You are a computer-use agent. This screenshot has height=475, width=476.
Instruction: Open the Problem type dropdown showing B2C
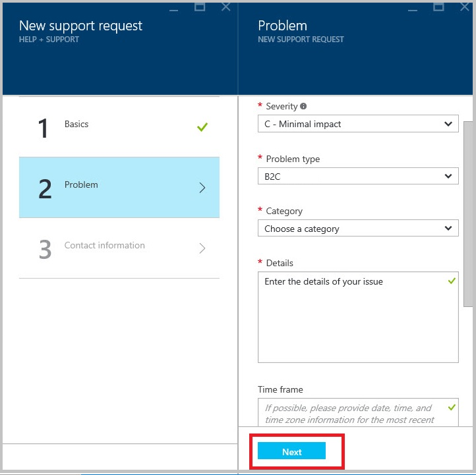coord(358,176)
